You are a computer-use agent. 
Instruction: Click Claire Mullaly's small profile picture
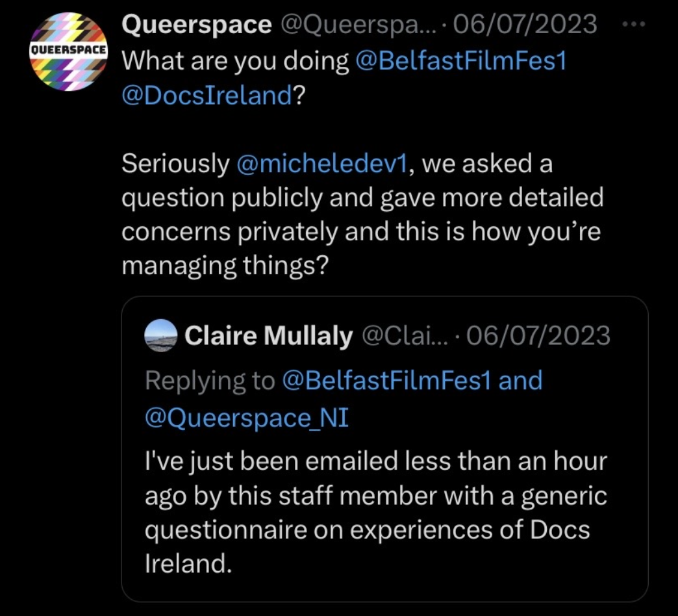[160, 336]
